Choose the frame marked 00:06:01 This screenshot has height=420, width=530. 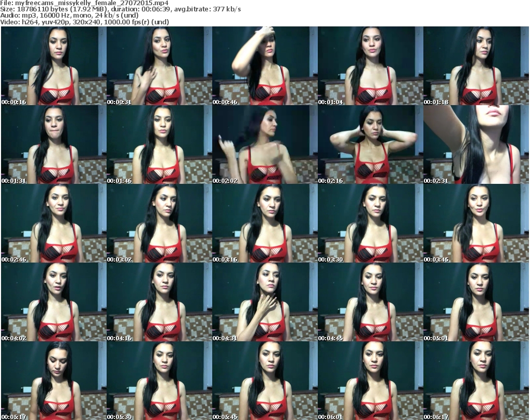pyautogui.click(x=371, y=381)
